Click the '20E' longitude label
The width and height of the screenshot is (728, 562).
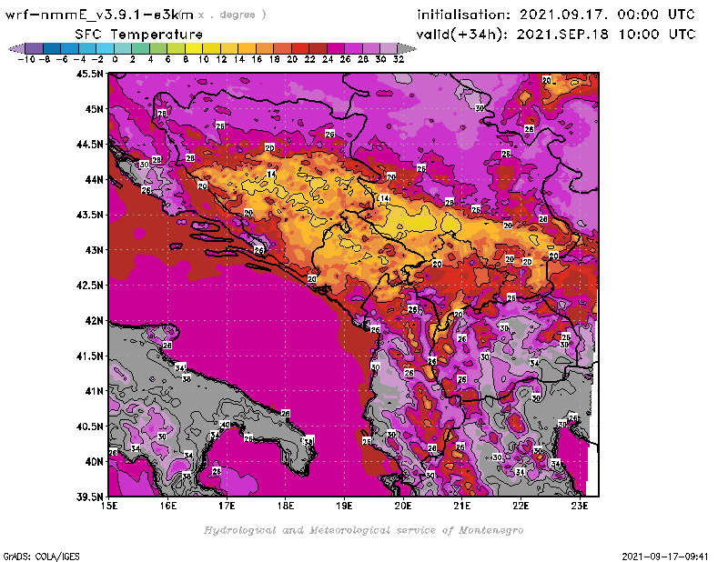click(403, 506)
